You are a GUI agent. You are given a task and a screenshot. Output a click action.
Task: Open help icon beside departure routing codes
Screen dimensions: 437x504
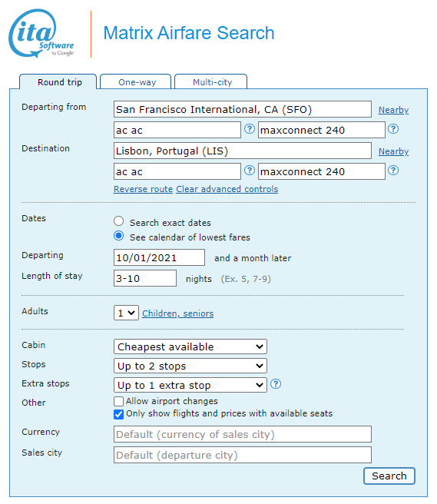coord(250,129)
